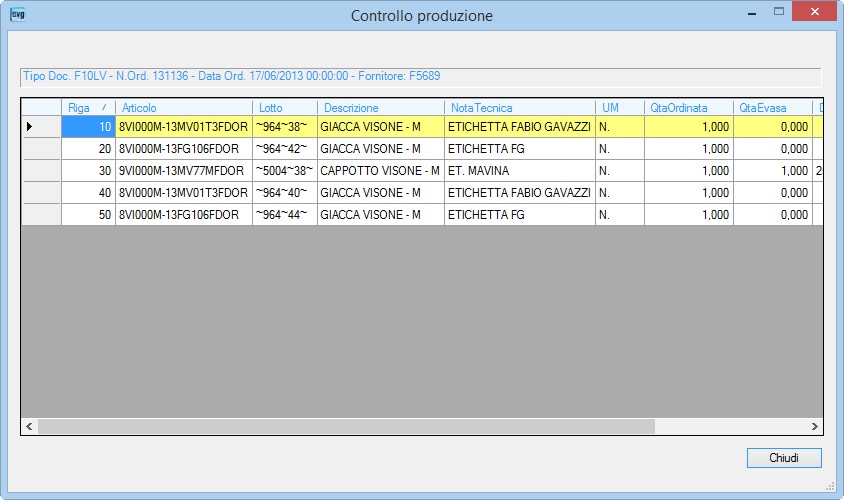Click the svg application icon in title bar
Image resolution: width=844 pixels, height=500 pixels.
pyautogui.click(x=17, y=15)
